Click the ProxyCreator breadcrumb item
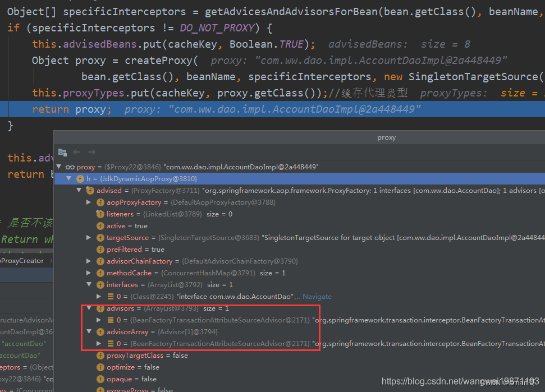 [x=22, y=261]
